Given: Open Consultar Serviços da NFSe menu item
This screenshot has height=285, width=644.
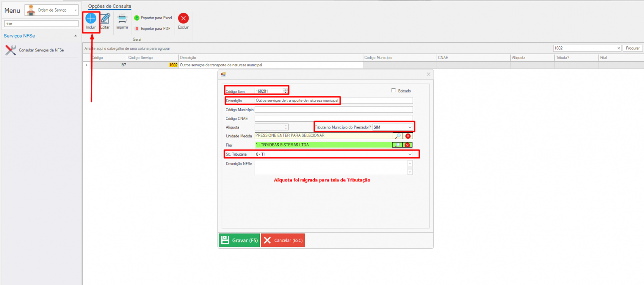Looking at the screenshot, I should coord(41,50).
